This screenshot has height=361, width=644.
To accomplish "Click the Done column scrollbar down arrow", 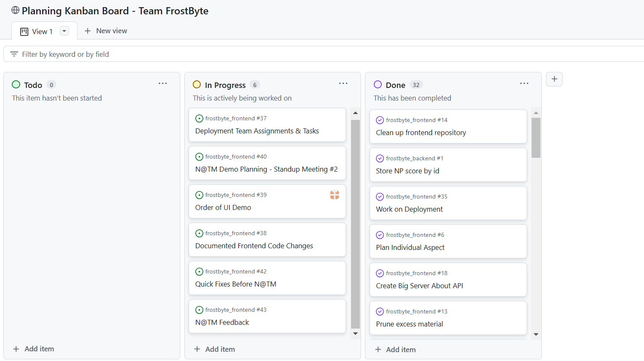I will (x=536, y=334).
